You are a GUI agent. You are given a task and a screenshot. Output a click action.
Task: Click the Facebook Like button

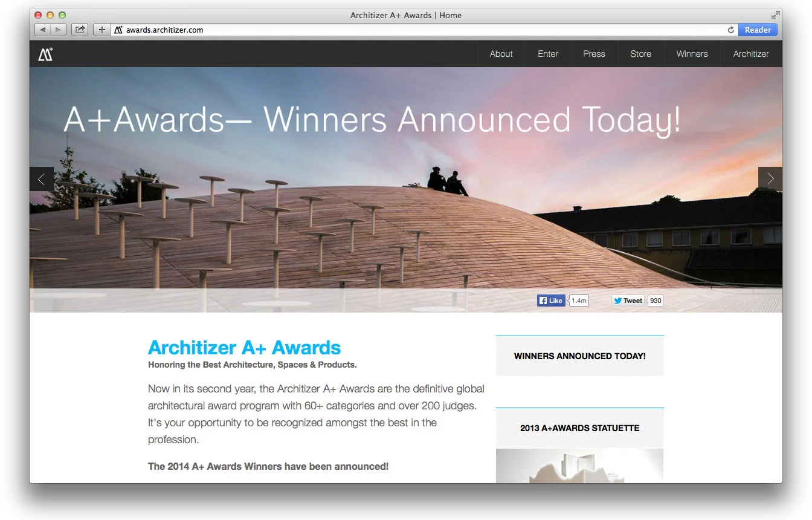coord(551,301)
